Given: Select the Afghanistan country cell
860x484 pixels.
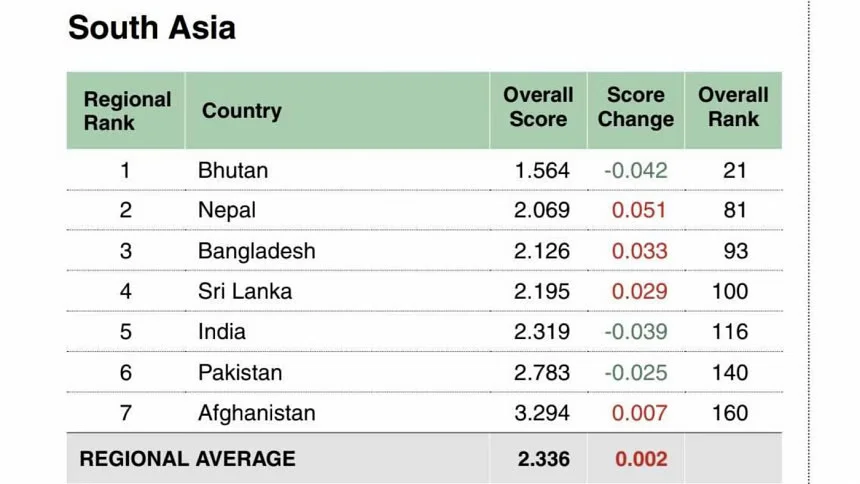Looking at the screenshot, I should pyautogui.click(x=256, y=413).
